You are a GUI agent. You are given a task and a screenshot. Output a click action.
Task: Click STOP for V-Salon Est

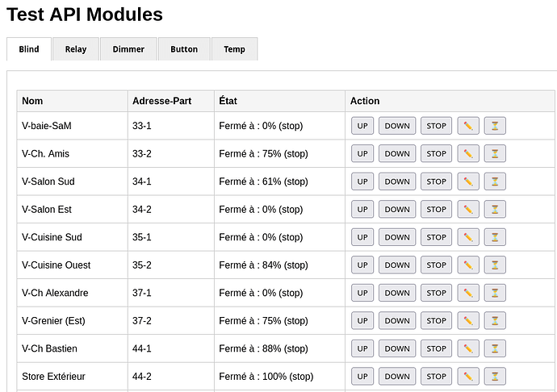tap(436, 210)
